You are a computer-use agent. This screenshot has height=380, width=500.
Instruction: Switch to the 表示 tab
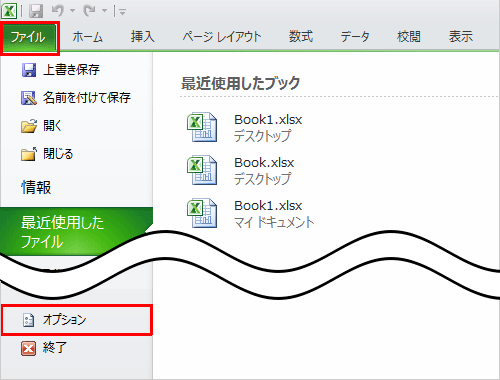[461, 36]
